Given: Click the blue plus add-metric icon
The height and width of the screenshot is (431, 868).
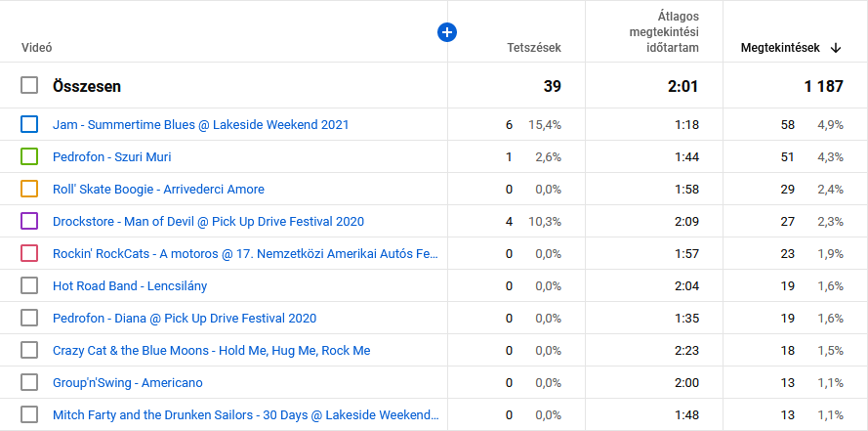Looking at the screenshot, I should click(x=447, y=32).
